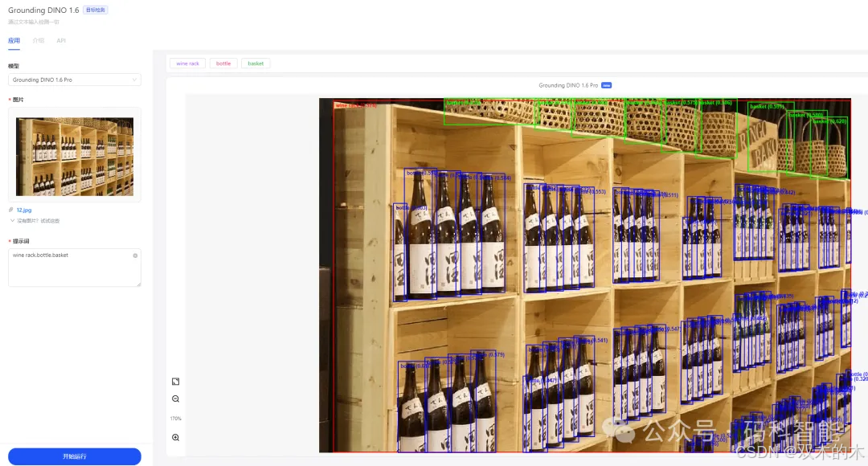Viewport: 868px width, 466px height.
Task: Open the uploaded file link 12.jpg
Action: click(24, 210)
